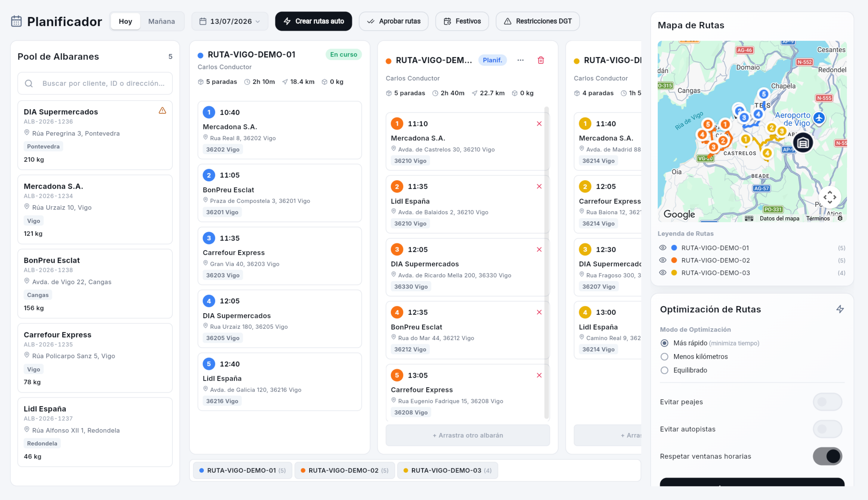
Task: Select the RUTA-VIGO-DEMO-03 bottom tab
Action: [447, 471]
